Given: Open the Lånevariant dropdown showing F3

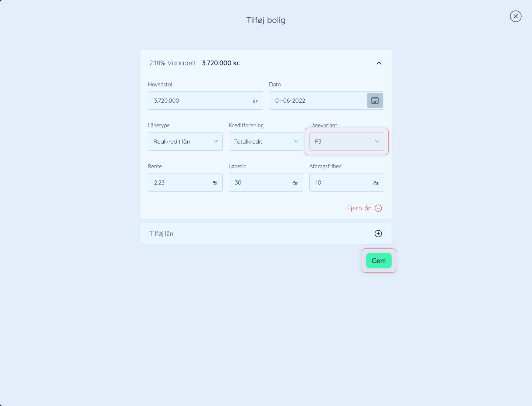Looking at the screenshot, I should [347, 141].
